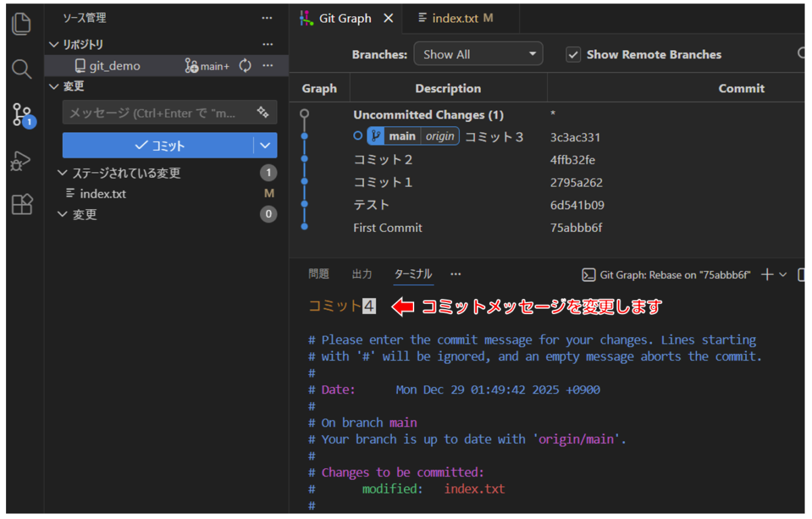Click the sparkle generate commit message icon
This screenshot has width=812, height=519.
(x=263, y=112)
